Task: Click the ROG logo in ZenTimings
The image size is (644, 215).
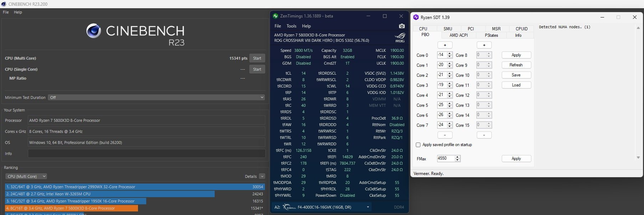Action: point(400,37)
